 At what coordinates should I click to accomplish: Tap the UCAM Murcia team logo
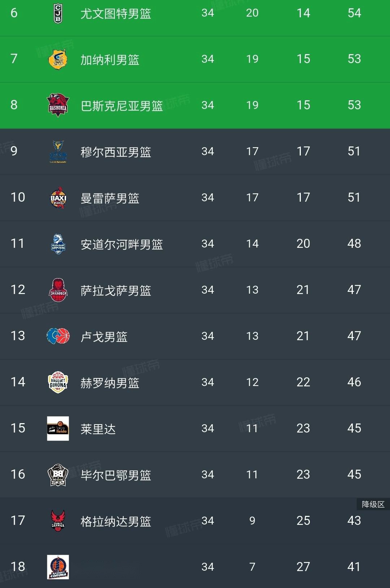click(x=58, y=152)
